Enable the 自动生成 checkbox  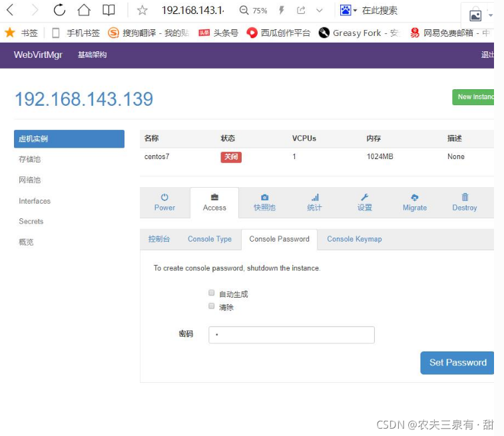tap(212, 293)
